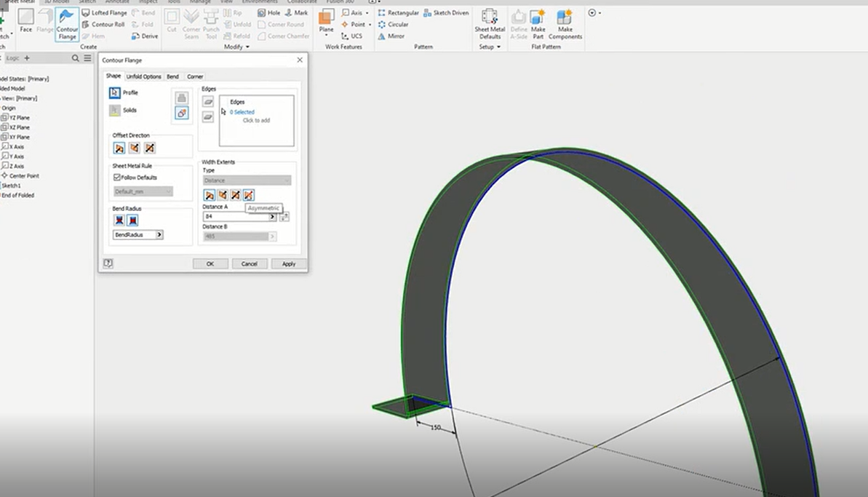Open the Derive command

(145, 36)
